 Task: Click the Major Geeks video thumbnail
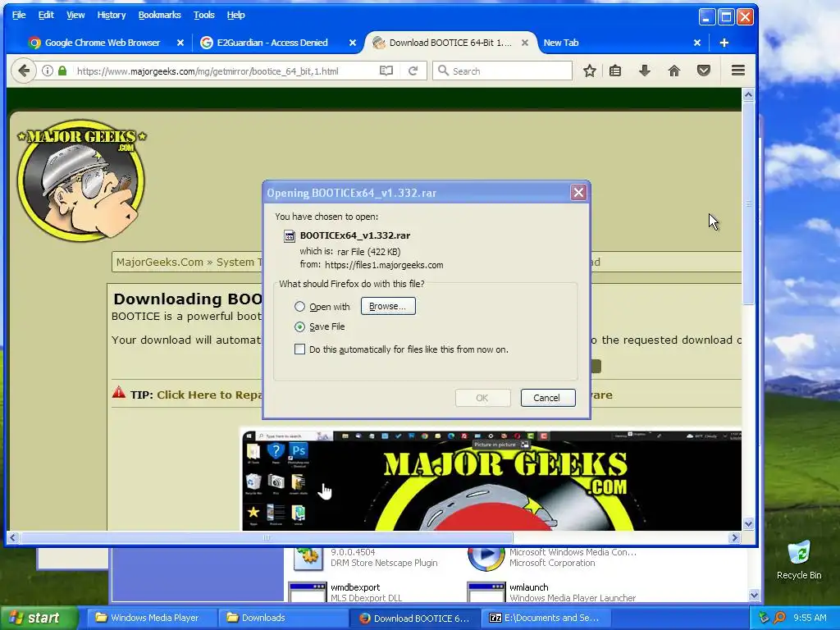(x=492, y=481)
